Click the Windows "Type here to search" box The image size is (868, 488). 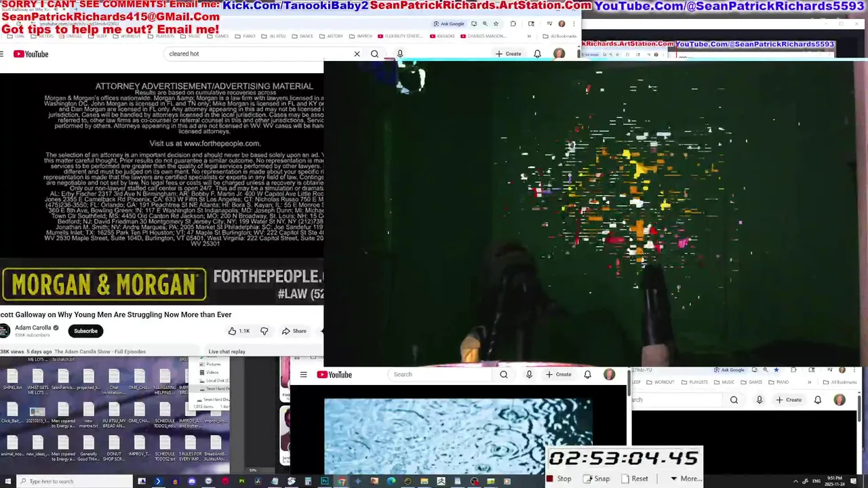76,481
